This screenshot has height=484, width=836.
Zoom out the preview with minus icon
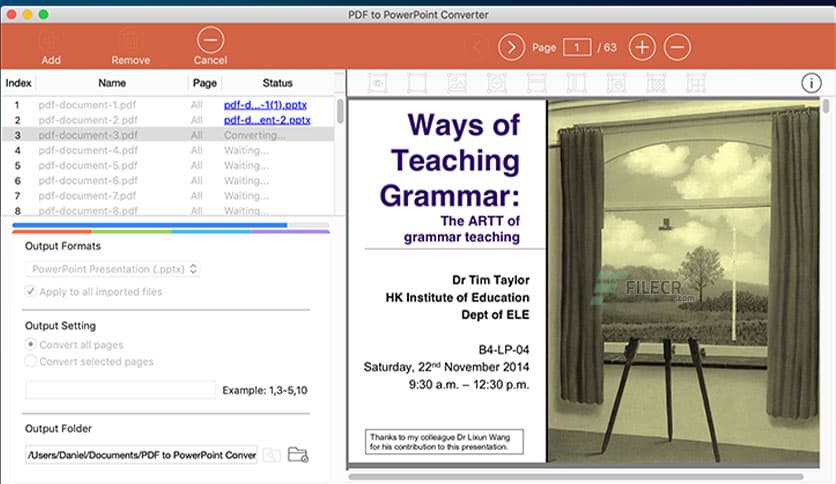[677, 47]
